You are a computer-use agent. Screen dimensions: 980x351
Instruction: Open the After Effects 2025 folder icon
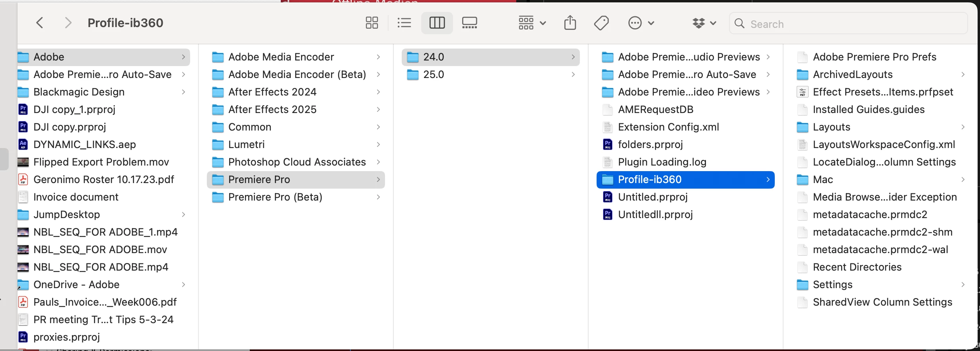(x=218, y=109)
